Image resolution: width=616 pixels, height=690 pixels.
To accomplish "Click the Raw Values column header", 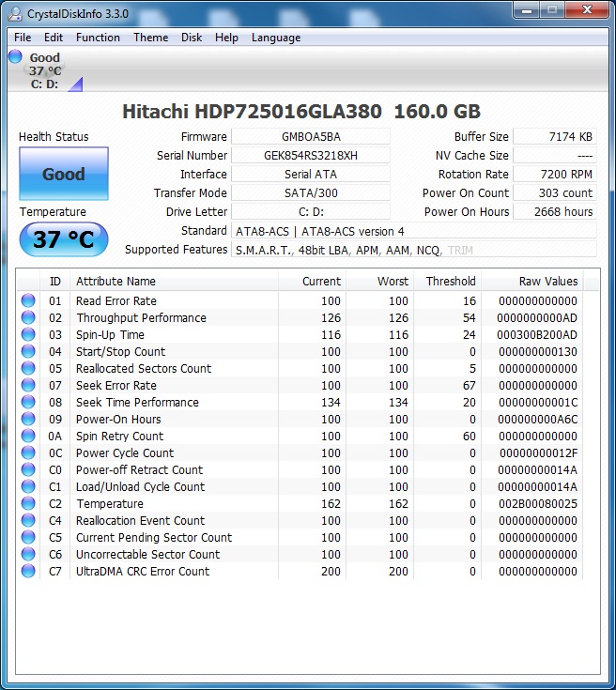I will [532, 282].
